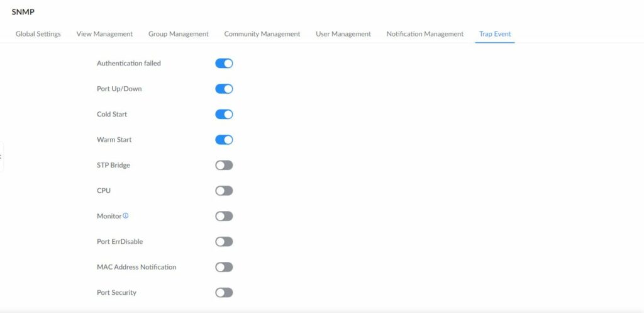644x313 pixels.
Task: Turn on the CPU trap toggle
Action: (224, 191)
